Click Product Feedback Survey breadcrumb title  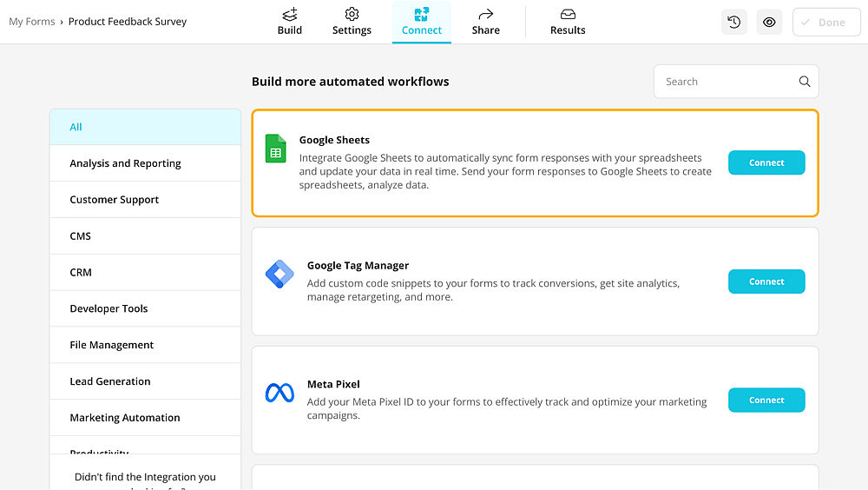point(128,22)
